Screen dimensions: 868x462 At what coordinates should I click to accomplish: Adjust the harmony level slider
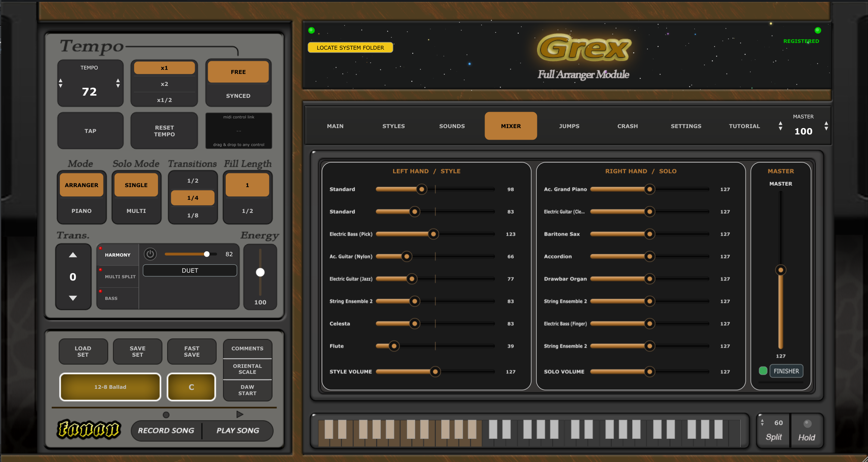[191, 254]
